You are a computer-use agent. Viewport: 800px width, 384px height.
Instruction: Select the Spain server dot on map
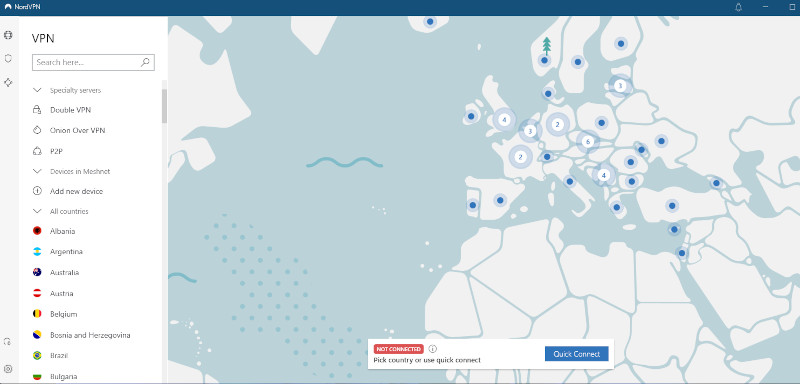pos(501,200)
